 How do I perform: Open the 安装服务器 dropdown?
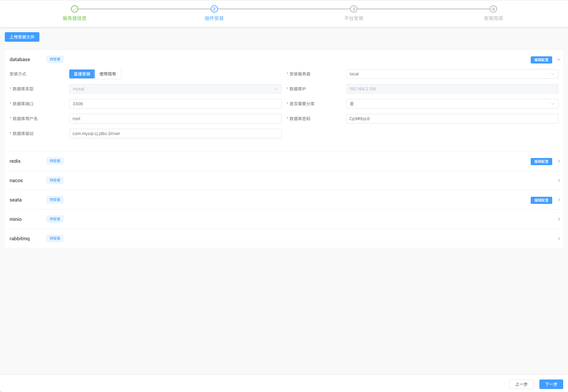(x=452, y=74)
